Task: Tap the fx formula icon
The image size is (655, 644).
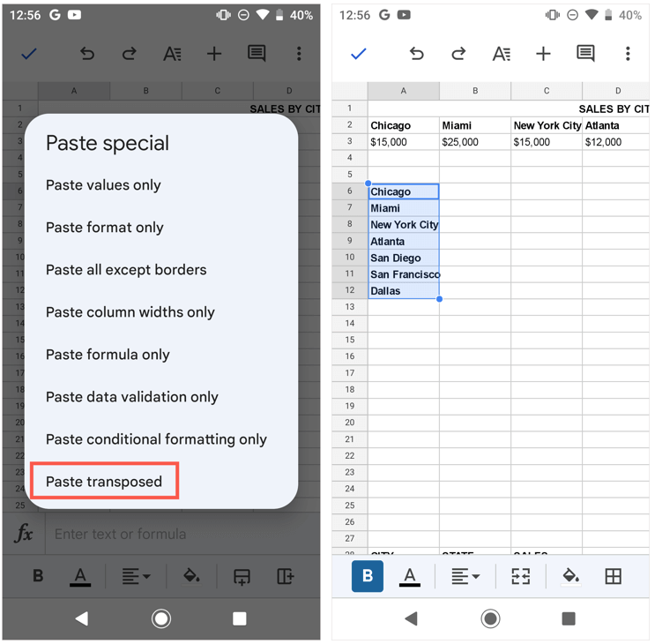Action: [24, 534]
